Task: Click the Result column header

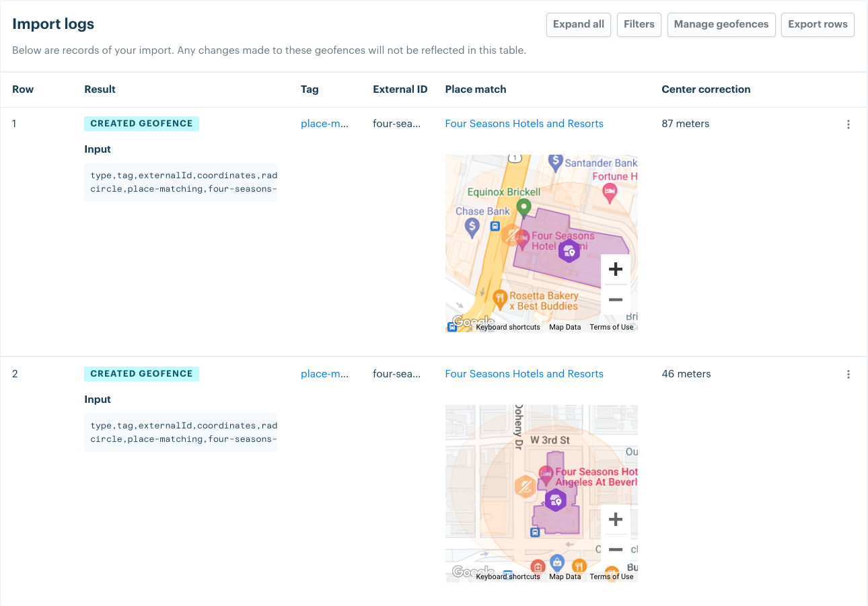Action: click(x=100, y=89)
